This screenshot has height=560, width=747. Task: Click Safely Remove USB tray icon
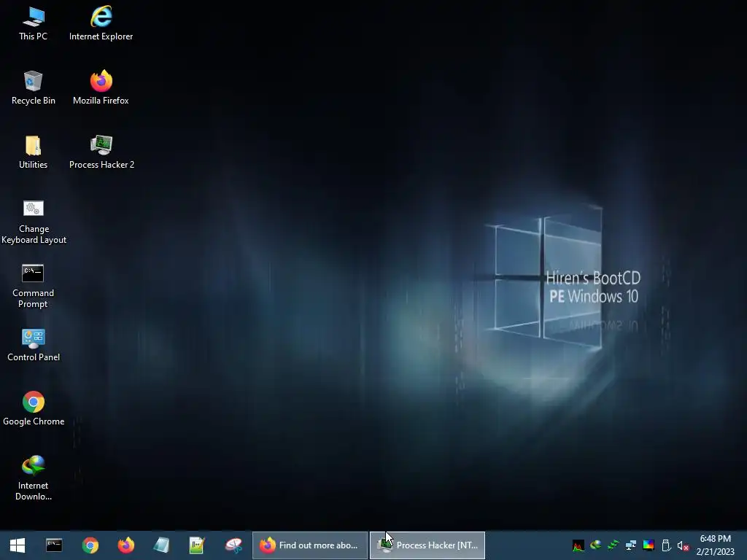point(666,545)
